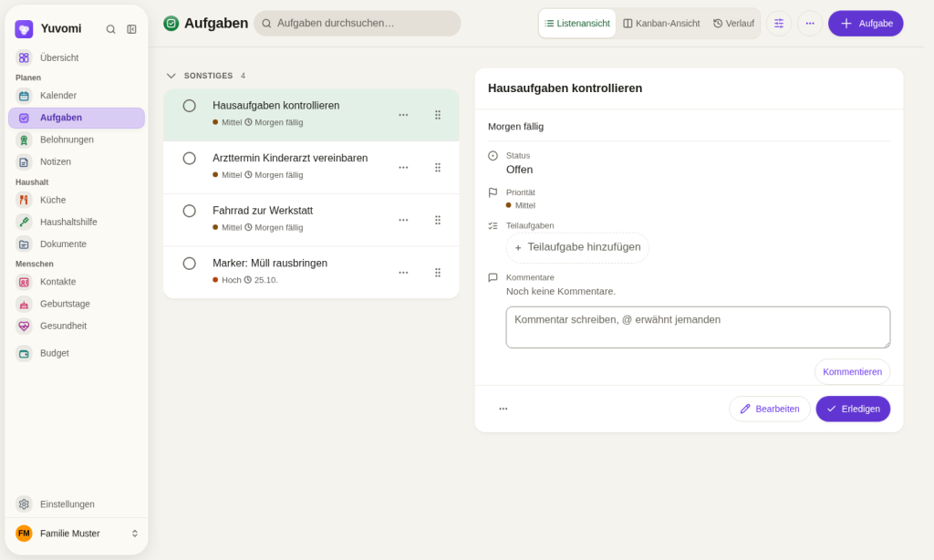Click Teilaufgabe hinzufügen button

577,247
